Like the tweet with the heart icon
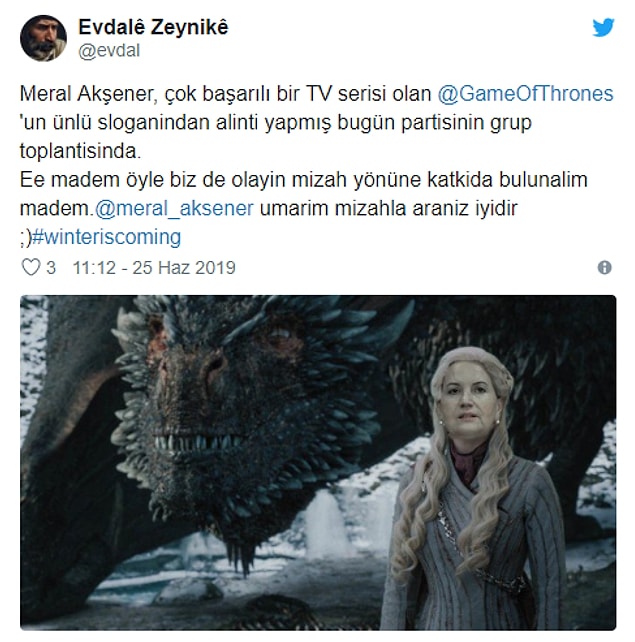Image resolution: width=635 pixels, height=642 pixels. (31, 267)
